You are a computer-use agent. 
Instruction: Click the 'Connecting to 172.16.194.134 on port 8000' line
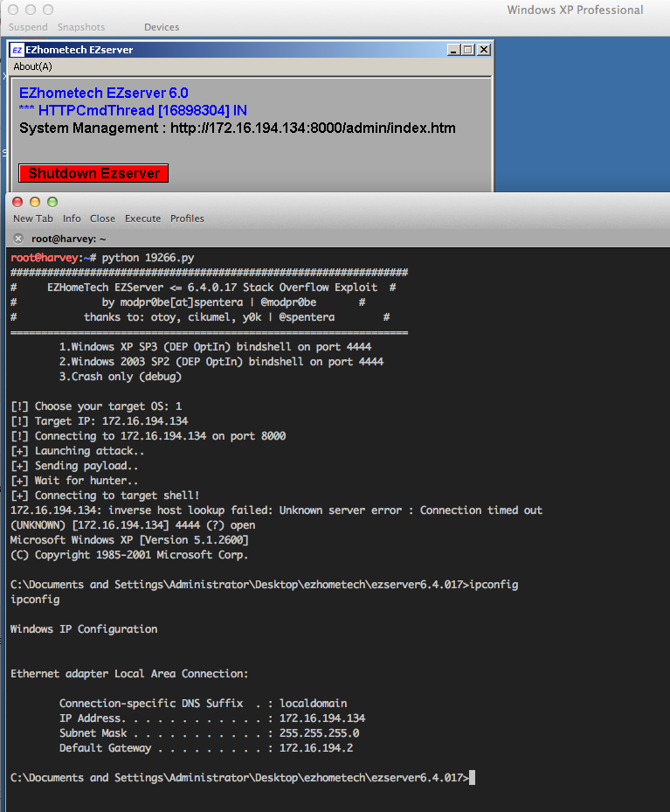pyautogui.click(x=148, y=436)
